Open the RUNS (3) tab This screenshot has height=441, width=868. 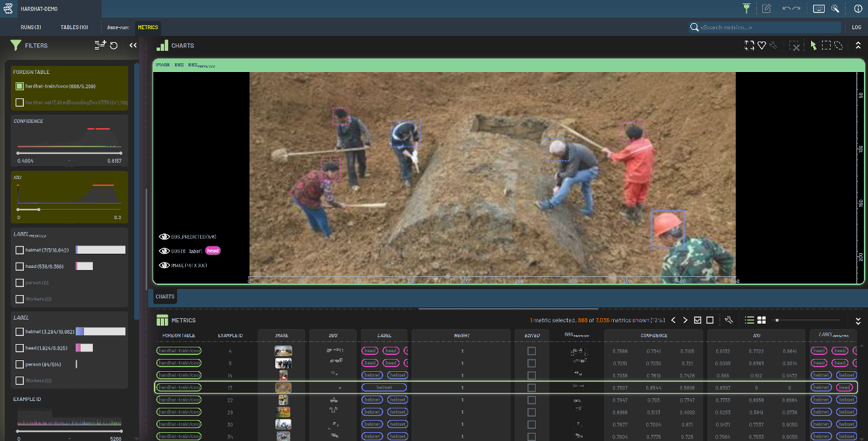click(x=31, y=27)
